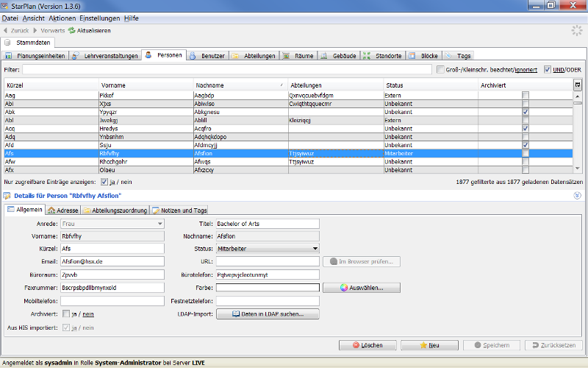Open the Hilfe menu
The height and width of the screenshot is (368, 588).
click(132, 18)
